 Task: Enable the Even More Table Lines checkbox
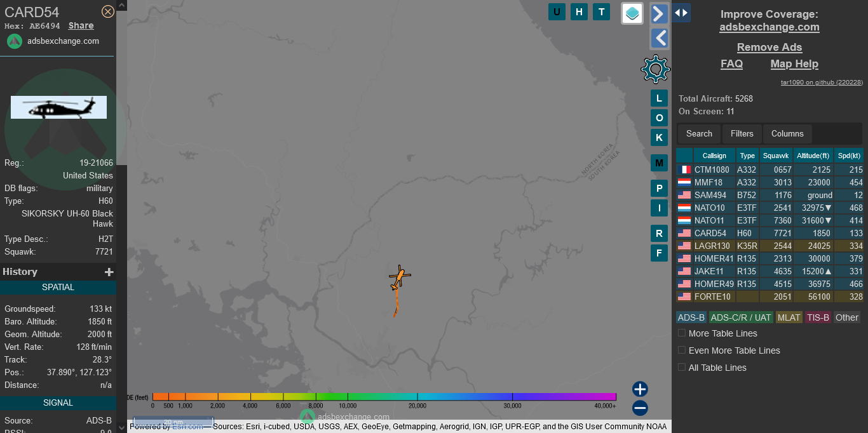point(682,350)
